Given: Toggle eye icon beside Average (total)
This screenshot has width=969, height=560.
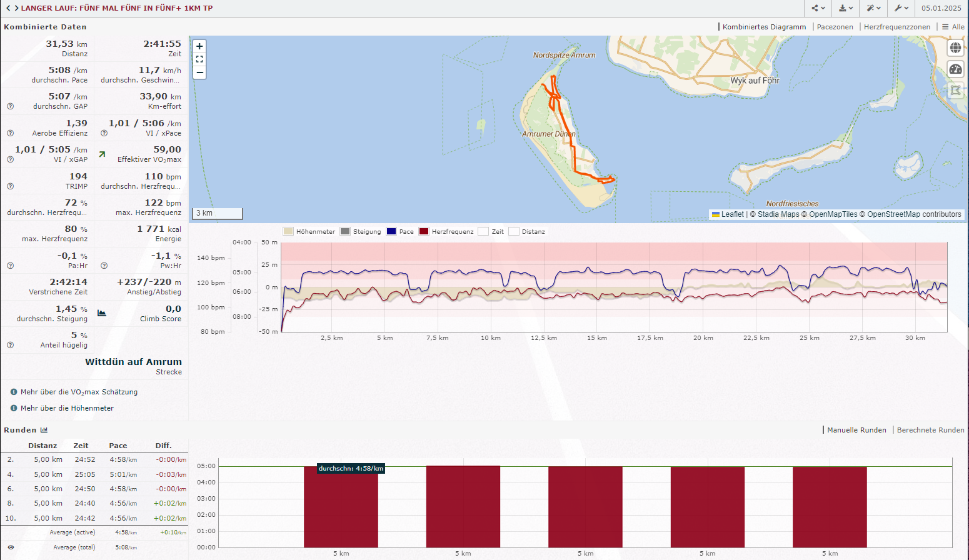Looking at the screenshot, I should 11,547.
